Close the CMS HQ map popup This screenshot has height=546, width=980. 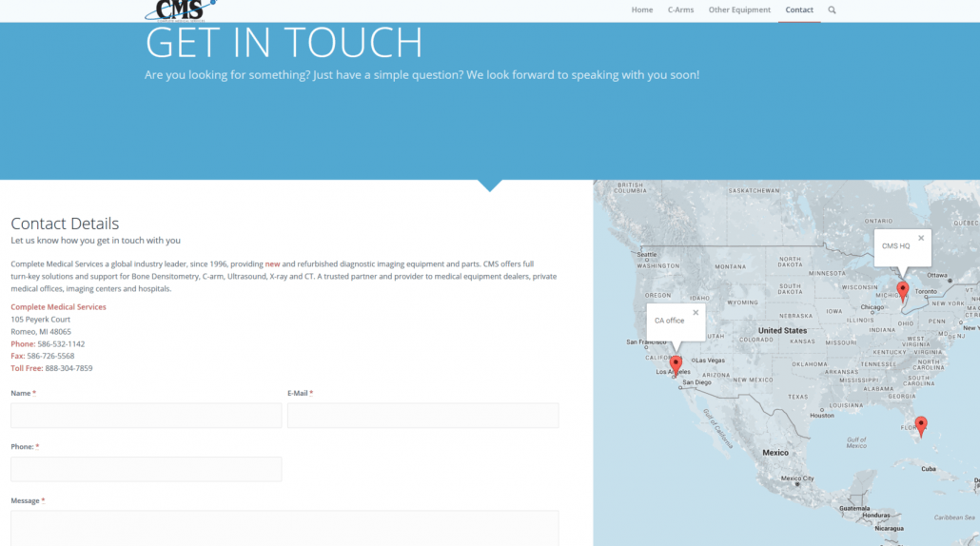(x=921, y=238)
